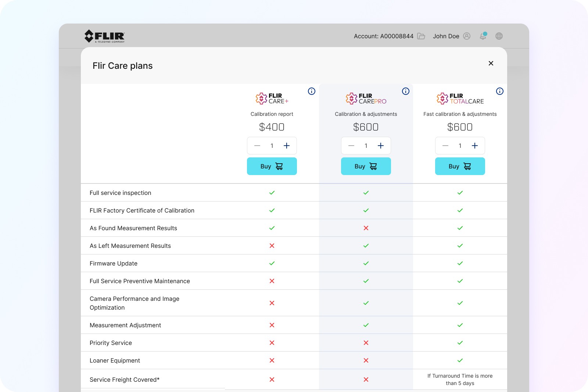Select Full Service Preventive Maintenance label
Image resolution: width=588 pixels, height=392 pixels.
click(x=140, y=281)
